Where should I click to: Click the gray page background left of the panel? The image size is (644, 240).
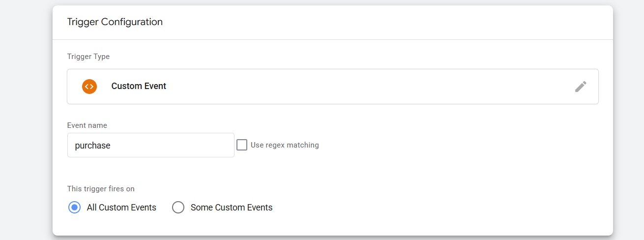(x=25, y=123)
